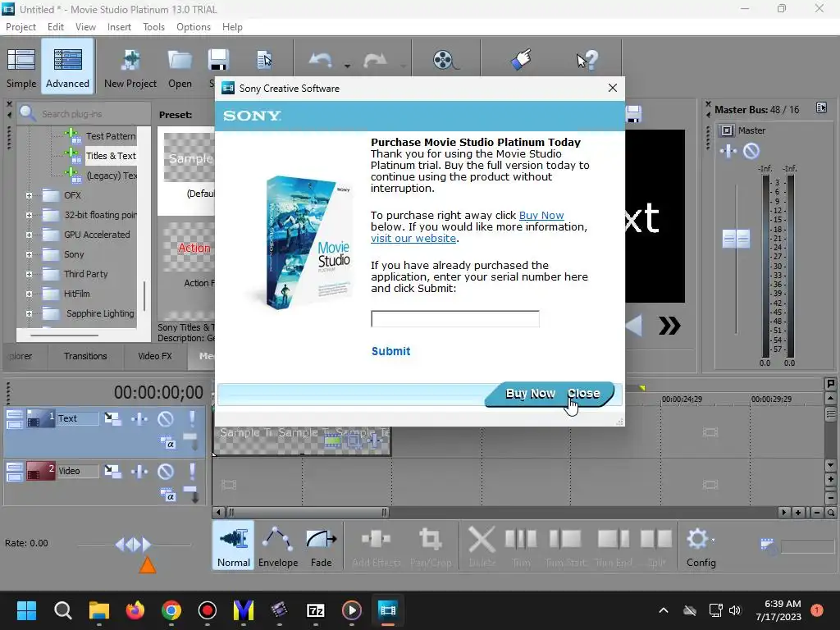
Task: Select the Envelope edit tool
Action: pyautogui.click(x=278, y=546)
